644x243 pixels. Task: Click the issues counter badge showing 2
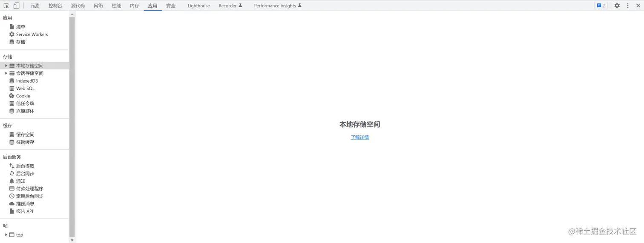click(x=601, y=6)
